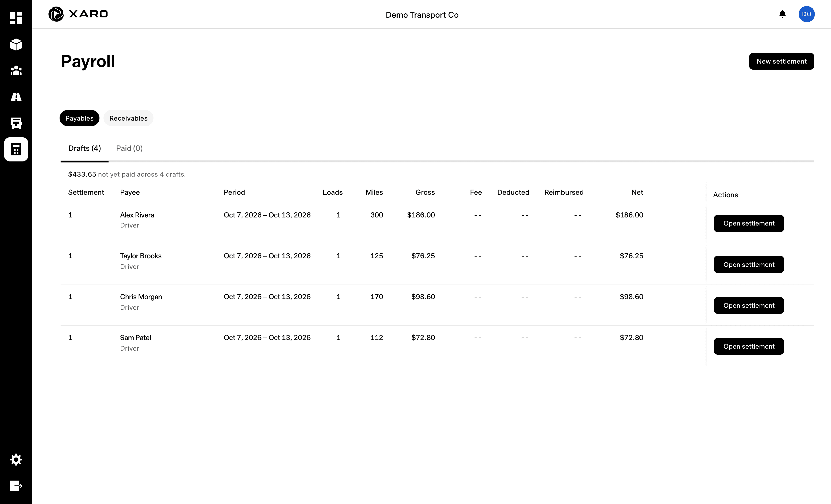This screenshot has width=831, height=504.
Task: Click the Demo Transport Co title
Action: coord(422,15)
